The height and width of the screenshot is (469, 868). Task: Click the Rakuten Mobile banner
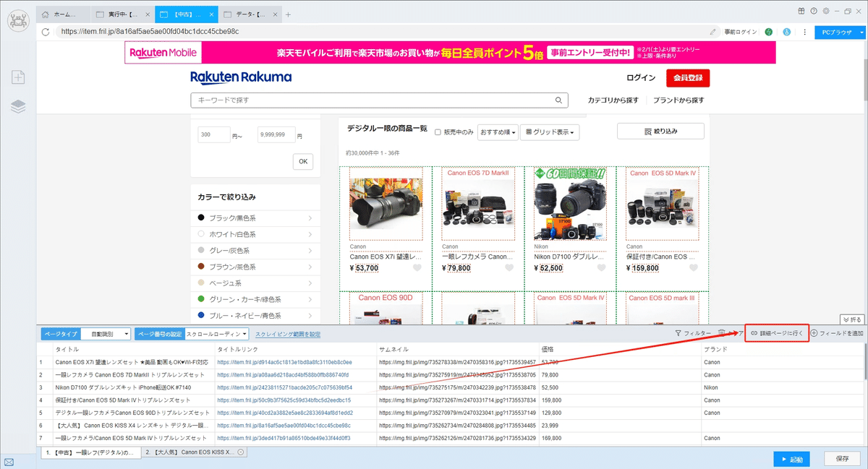click(x=450, y=52)
